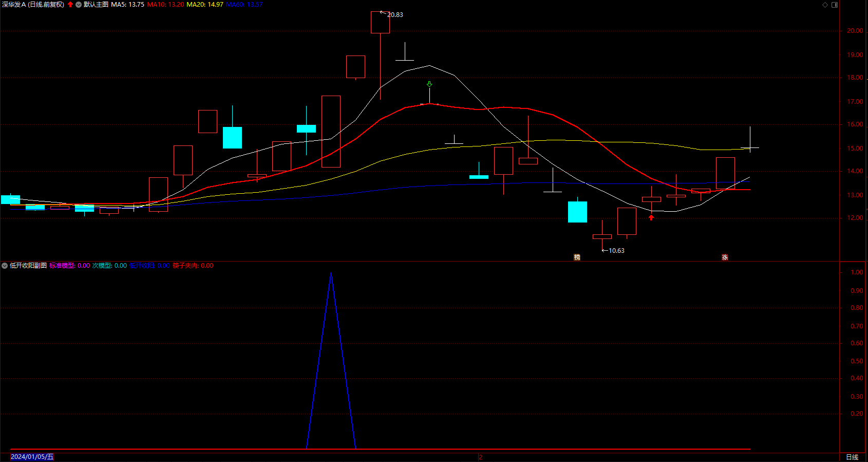Click the red up-arrow next to 深华发A

click(x=70, y=5)
